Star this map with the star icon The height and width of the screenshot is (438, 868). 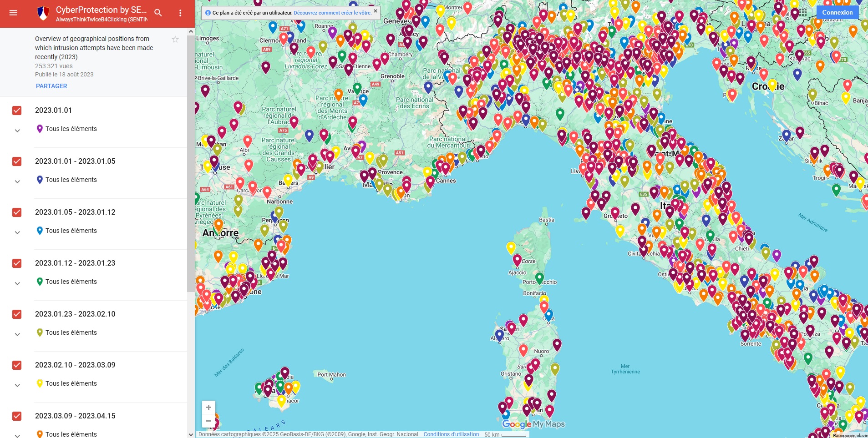175,40
